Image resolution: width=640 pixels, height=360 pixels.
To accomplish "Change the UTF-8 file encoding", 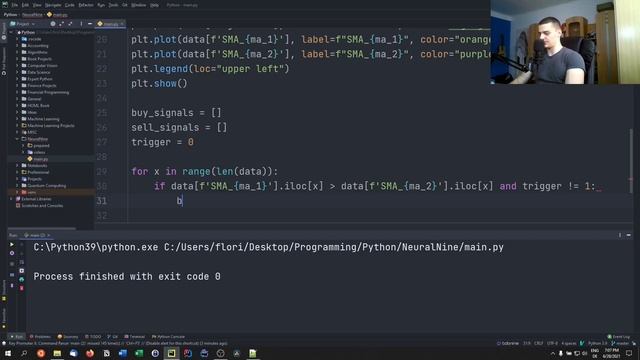I will tap(552, 344).
